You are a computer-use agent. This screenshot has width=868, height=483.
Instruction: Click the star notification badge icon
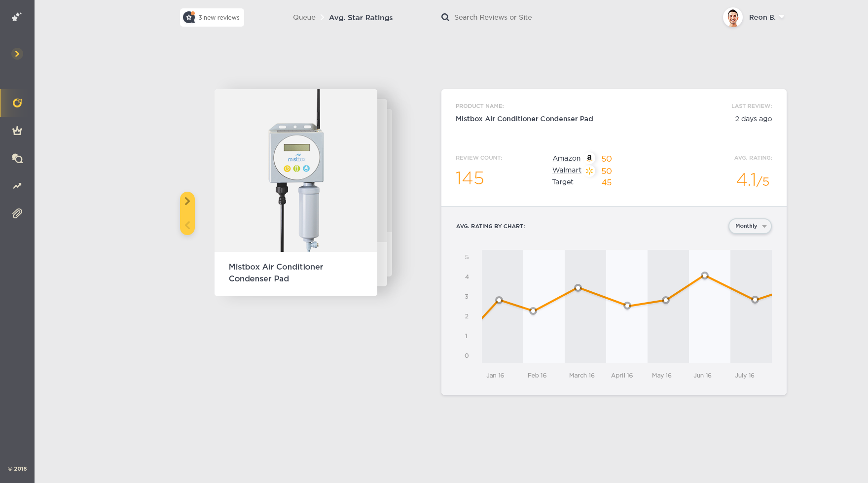click(x=189, y=17)
